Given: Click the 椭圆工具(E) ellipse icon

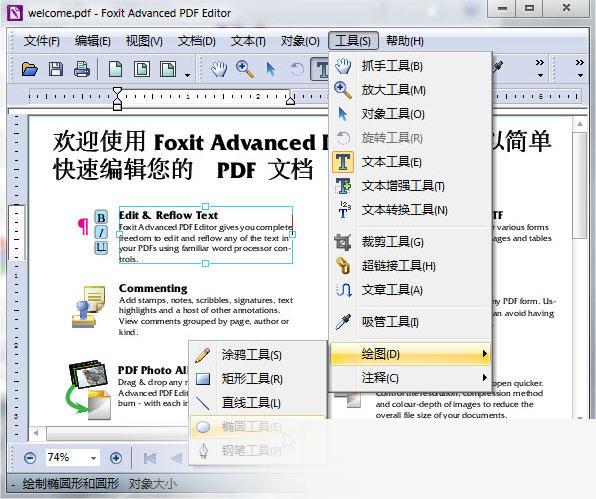Looking at the screenshot, I should click(x=203, y=427).
